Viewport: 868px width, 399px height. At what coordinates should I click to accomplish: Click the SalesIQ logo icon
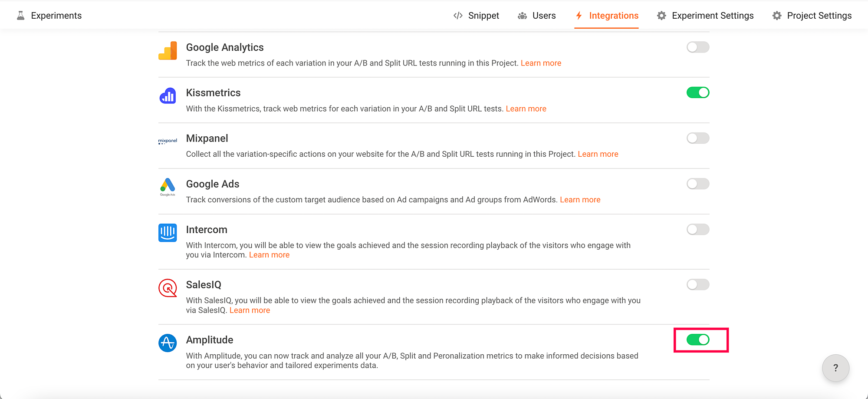coord(168,288)
